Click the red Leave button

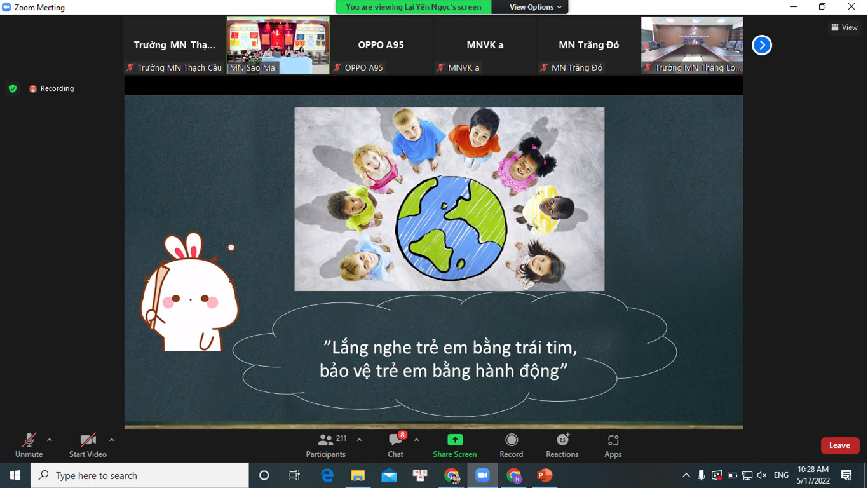[839, 445]
